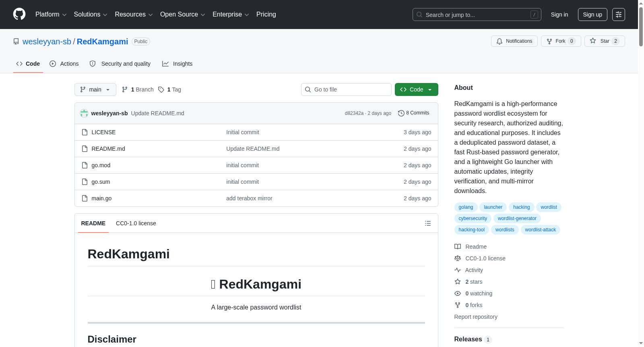Click the go.mod file icon
Viewport: 644px width, 347px height.
point(85,165)
